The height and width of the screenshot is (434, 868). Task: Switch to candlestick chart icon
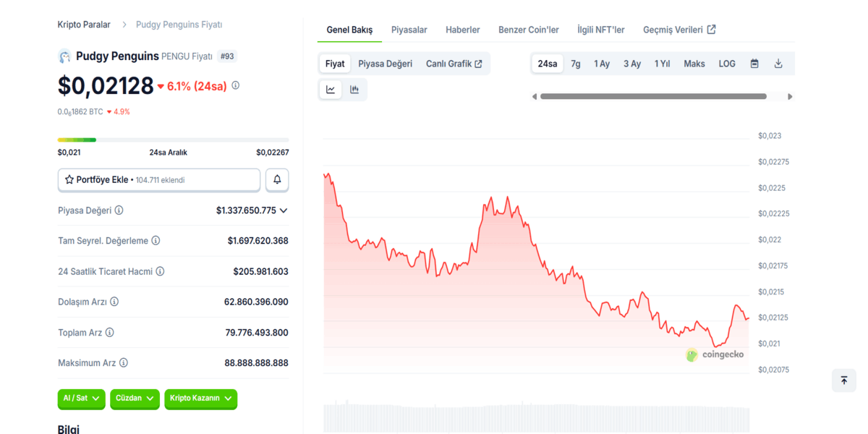(354, 90)
